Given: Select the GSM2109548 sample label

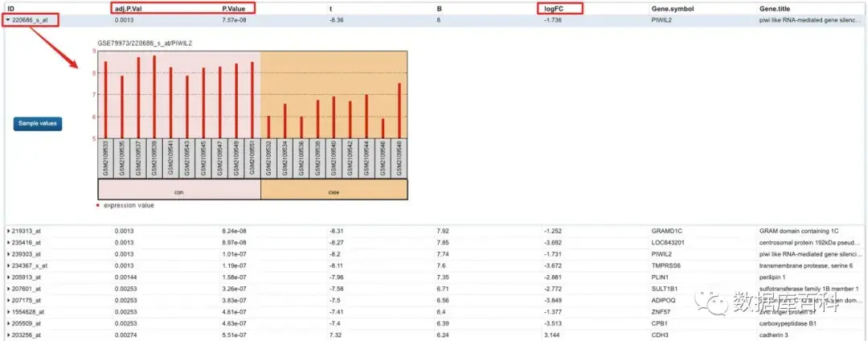Looking at the screenshot, I should tap(399, 158).
